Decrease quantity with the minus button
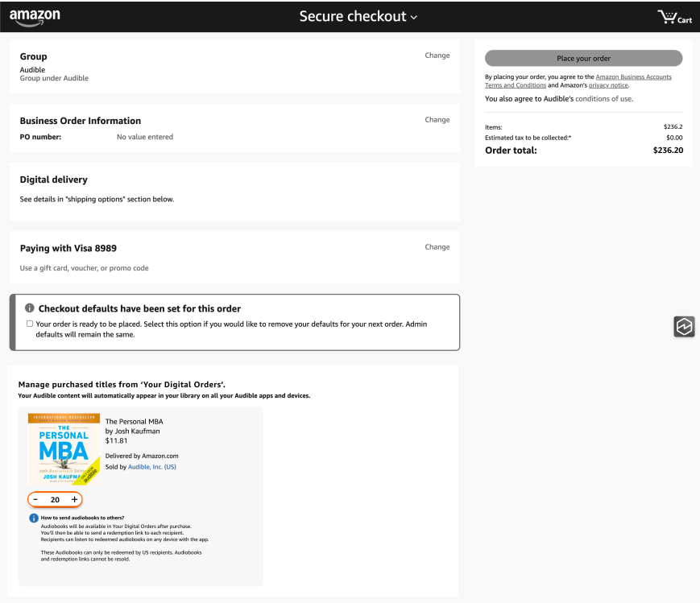The image size is (700, 603). [x=35, y=499]
